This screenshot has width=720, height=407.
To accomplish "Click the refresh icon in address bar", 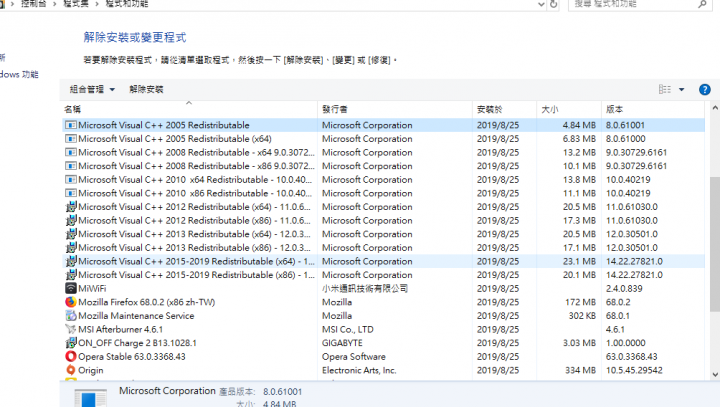I will tap(553, 4).
